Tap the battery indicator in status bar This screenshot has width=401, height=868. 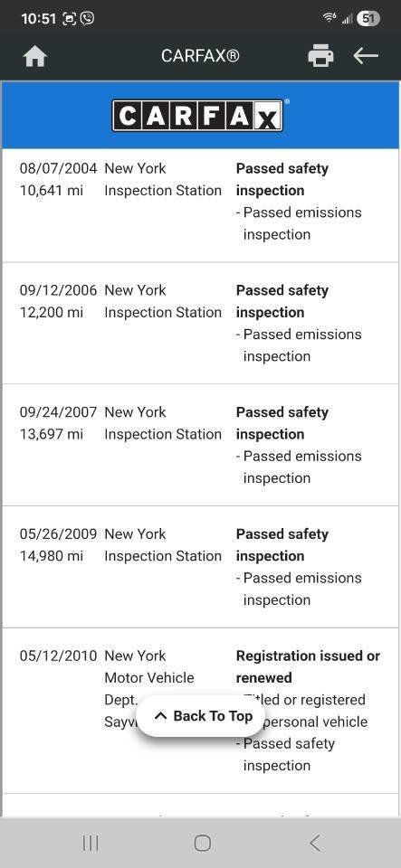coord(368,18)
